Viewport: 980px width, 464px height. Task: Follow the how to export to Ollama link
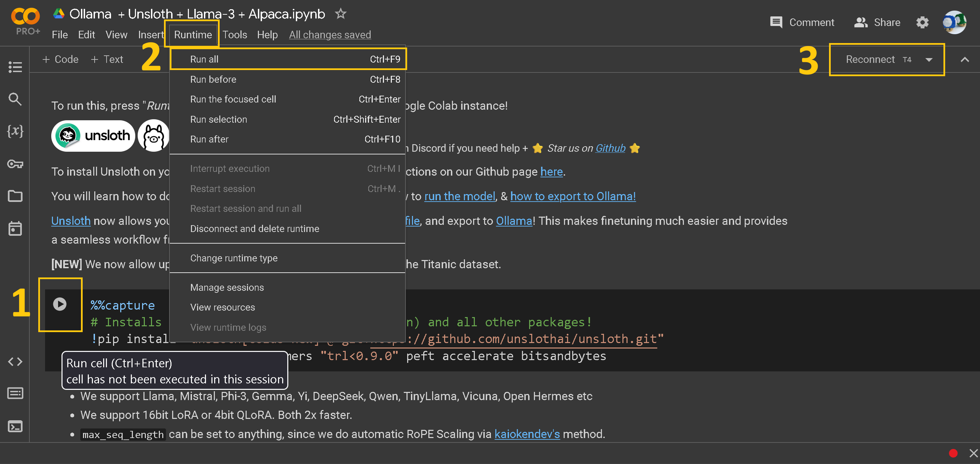pyautogui.click(x=572, y=196)
